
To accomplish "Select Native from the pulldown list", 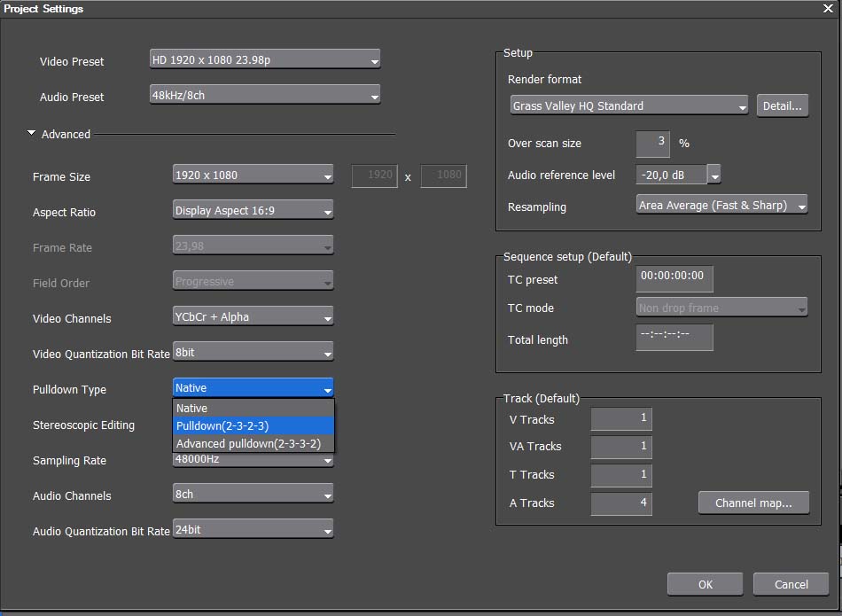I will [x=253, y=409].
